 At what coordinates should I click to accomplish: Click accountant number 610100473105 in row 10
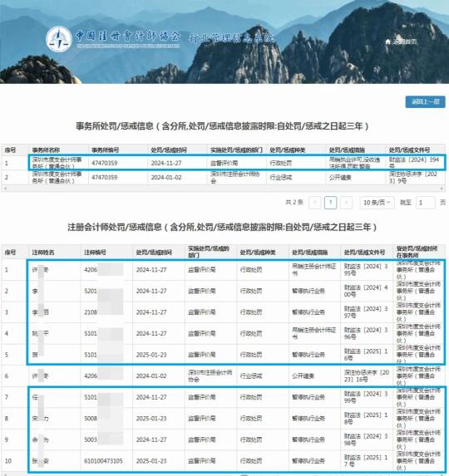103,461
